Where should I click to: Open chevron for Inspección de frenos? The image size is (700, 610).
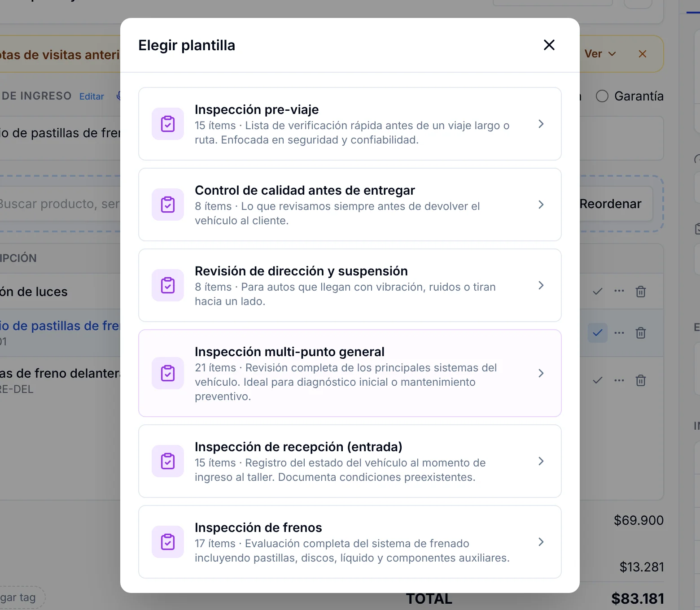541,542
